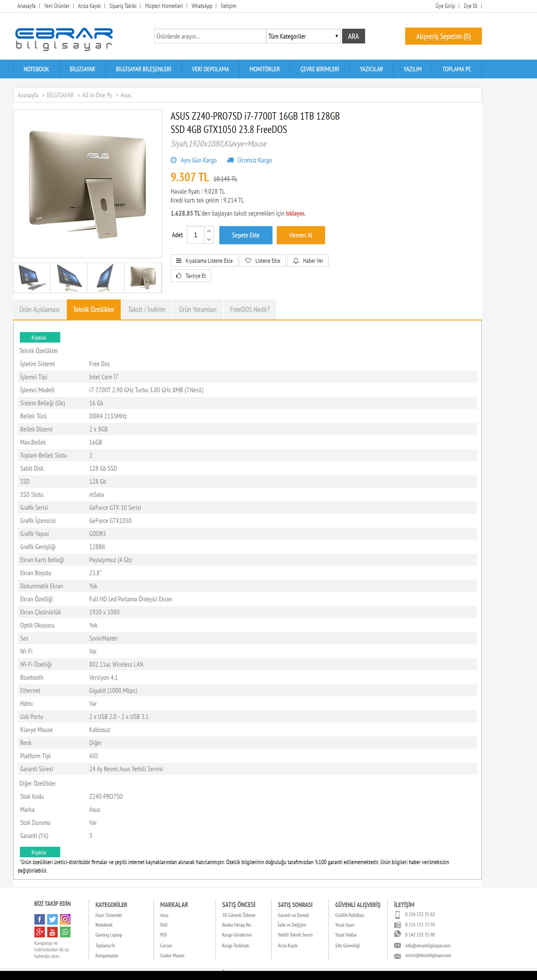Click Asus breadcrumb link
This screenshot has height=980, width=537.
[x=126, y=95]
